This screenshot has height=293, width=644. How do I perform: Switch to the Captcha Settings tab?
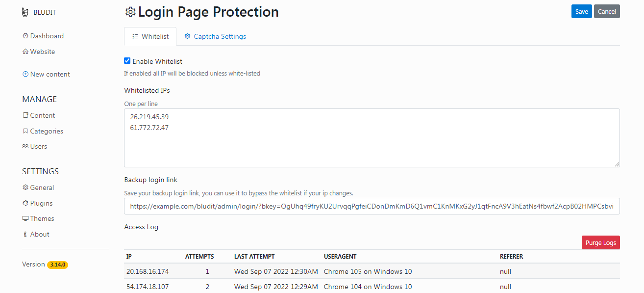click(215, 36)
